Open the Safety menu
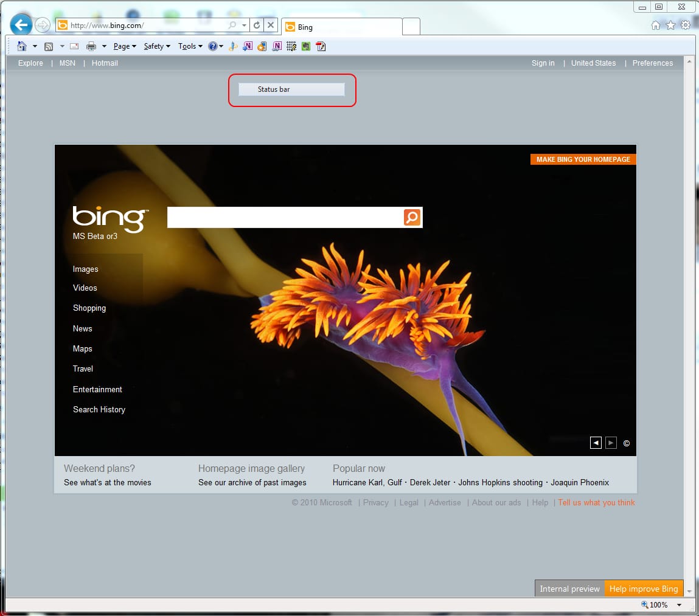 point(157,46)
